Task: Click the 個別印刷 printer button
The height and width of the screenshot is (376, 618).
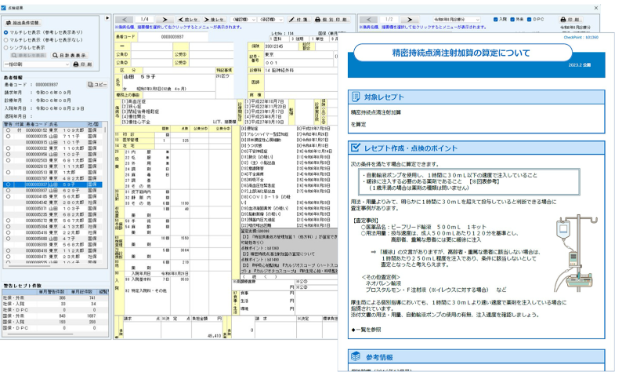Action: coord(331,19)
